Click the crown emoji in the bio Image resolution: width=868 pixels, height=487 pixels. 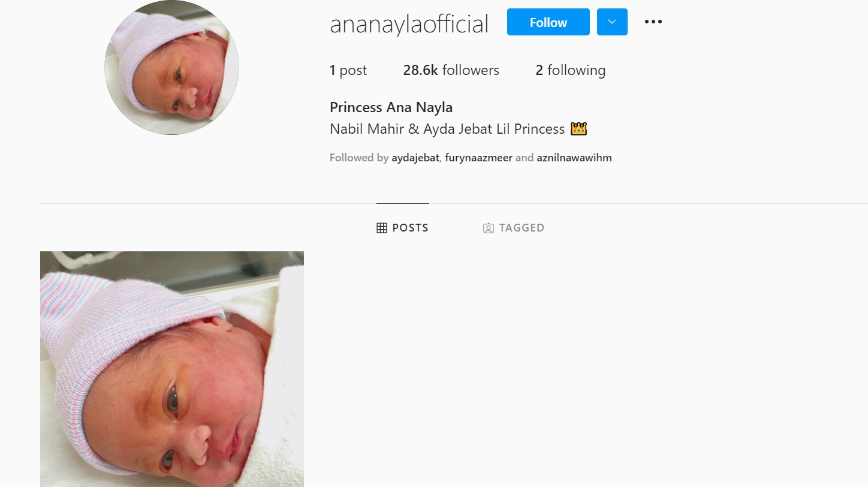click(578, 129)
